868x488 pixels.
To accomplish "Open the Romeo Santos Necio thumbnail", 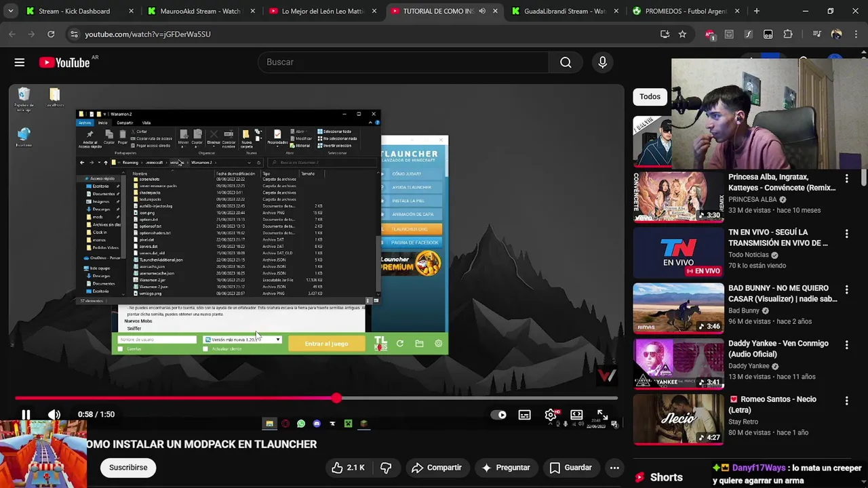I will coord(678,420).
